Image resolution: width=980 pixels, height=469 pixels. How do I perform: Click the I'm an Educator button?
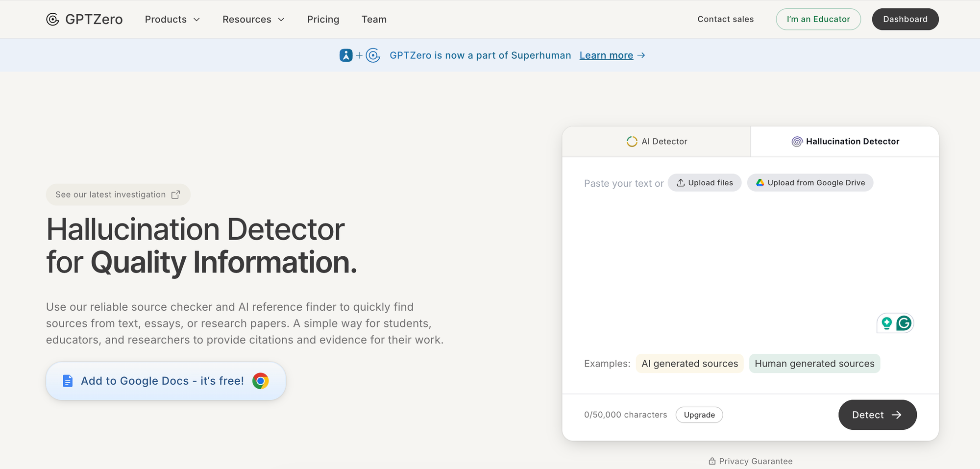[x=818, y=19]
